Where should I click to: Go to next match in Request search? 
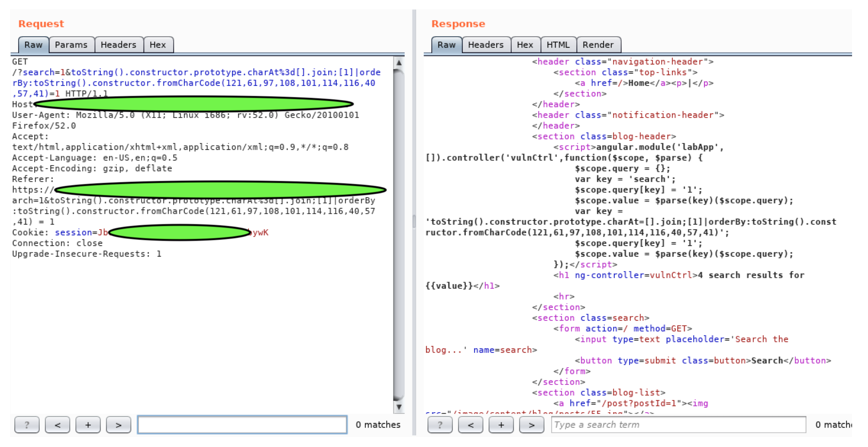click(x=118, y=425)
